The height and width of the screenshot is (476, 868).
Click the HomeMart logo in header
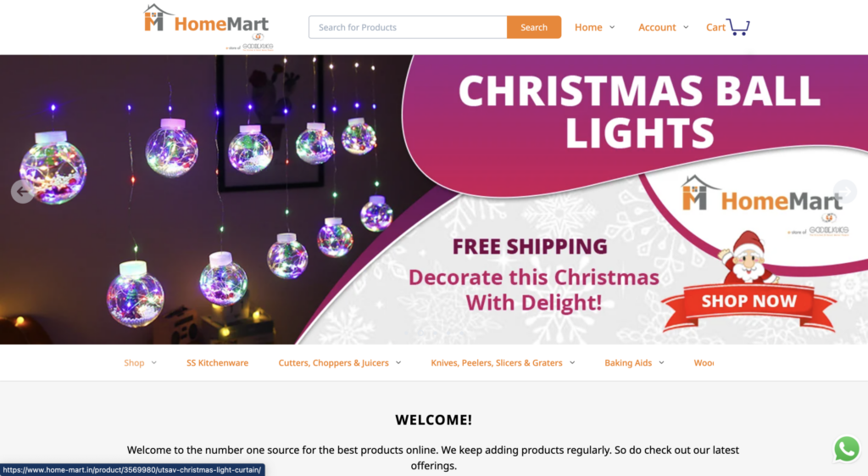click(x=208, y=26)
